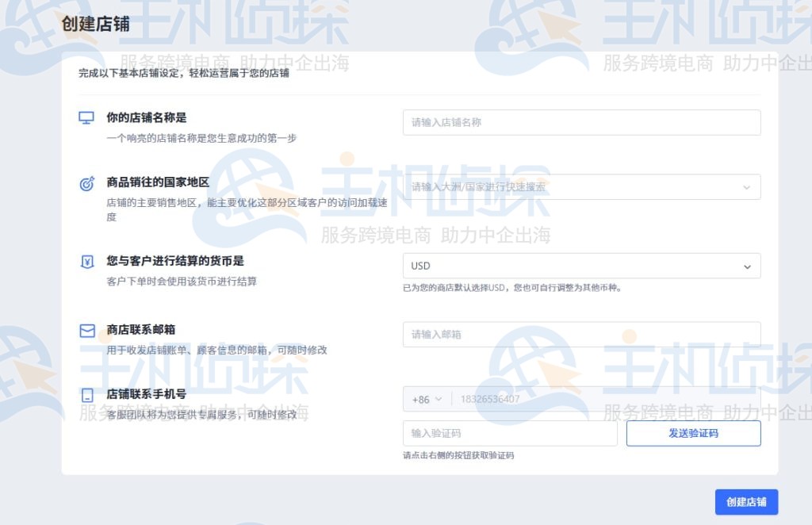Screen dimensions: 812x525
Task: Expand the chevron on the country region field
Action: pyautogui.click(x=746, y=187)
